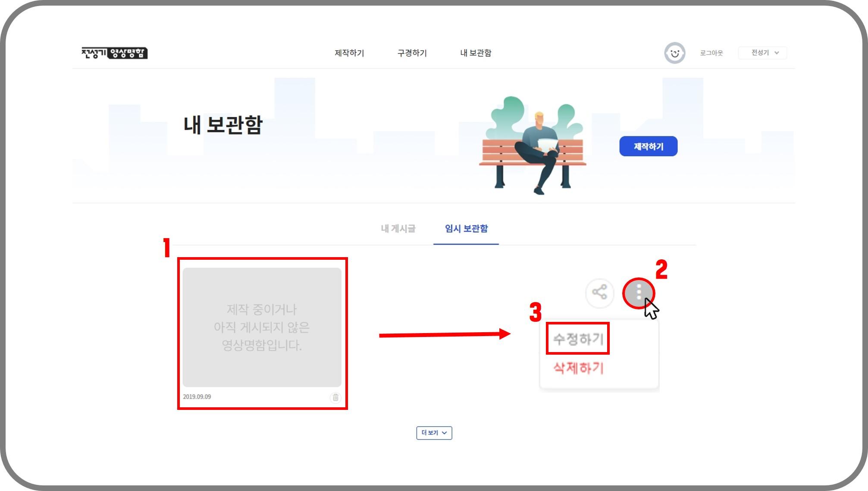Choose 삭제하기 from the popup menu
The image size is (868, 491).
[x=578, y=368]
